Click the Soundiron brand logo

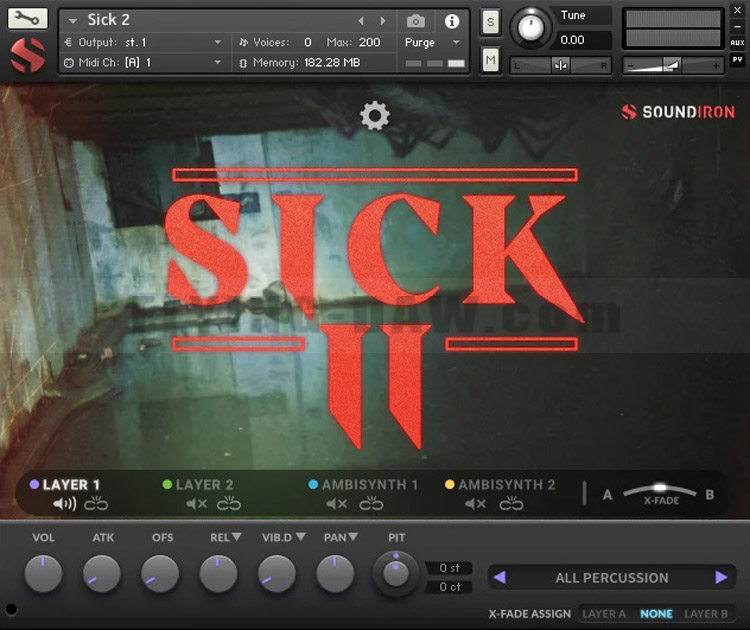[678, 112]
